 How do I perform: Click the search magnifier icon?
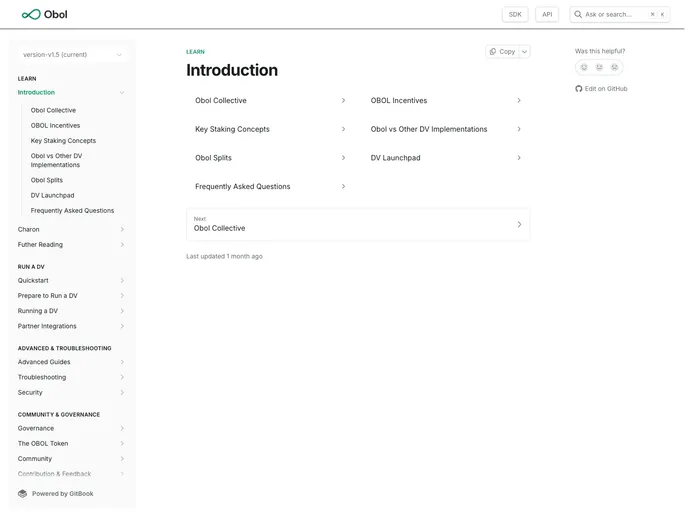point(578,14)
